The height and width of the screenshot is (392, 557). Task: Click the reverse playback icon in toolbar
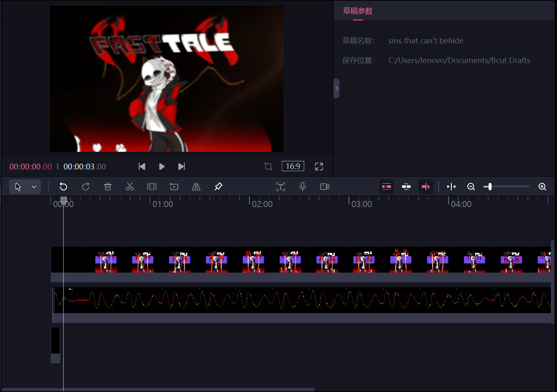coord(174,187)
